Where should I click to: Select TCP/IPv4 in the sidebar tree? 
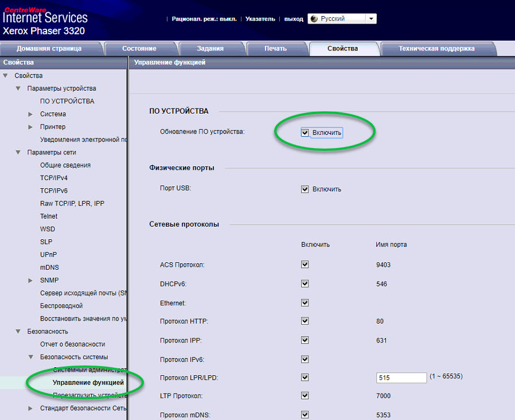(54, 178)
